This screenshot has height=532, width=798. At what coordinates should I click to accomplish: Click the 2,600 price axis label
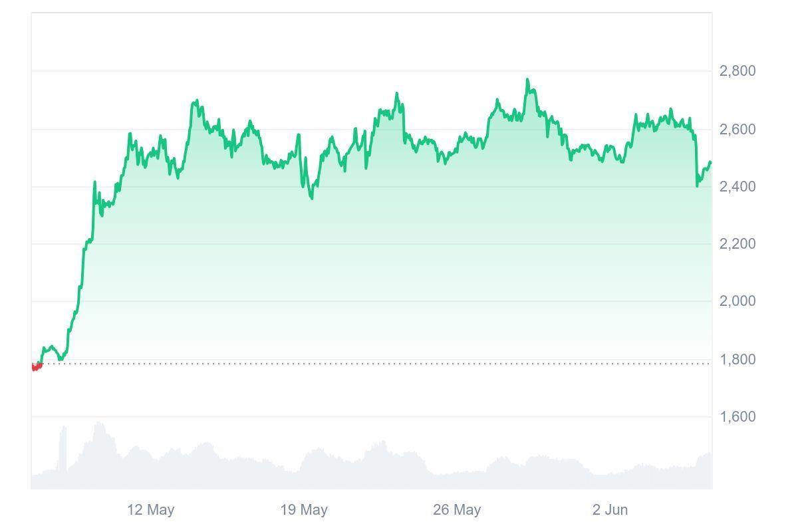click(737, 129)
